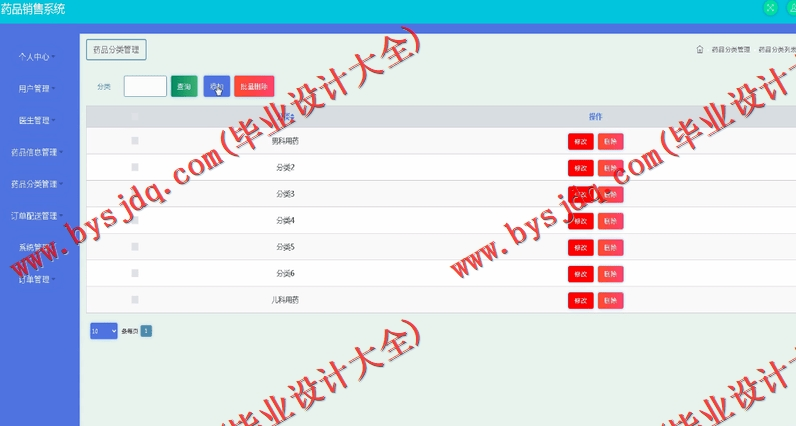Click 删除 in the 分类3 row
The image size is (796, 426).
point(610,194)
